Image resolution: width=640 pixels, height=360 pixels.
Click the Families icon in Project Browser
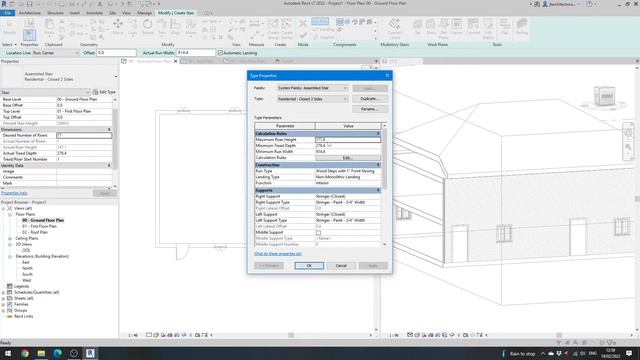[10, 304]
